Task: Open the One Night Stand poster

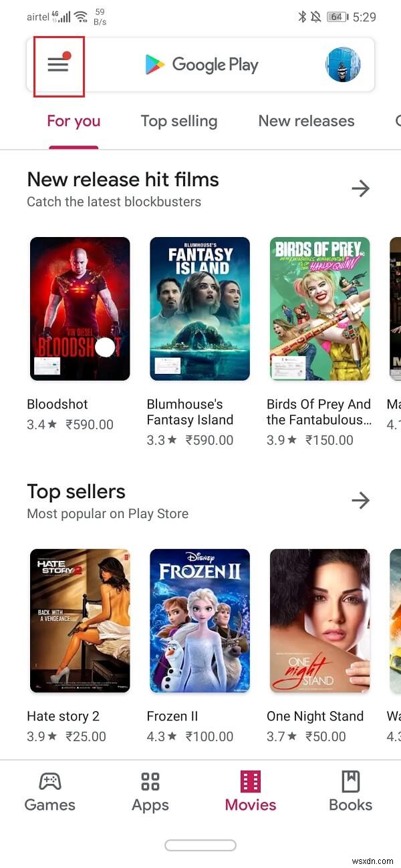Action: 319,621
